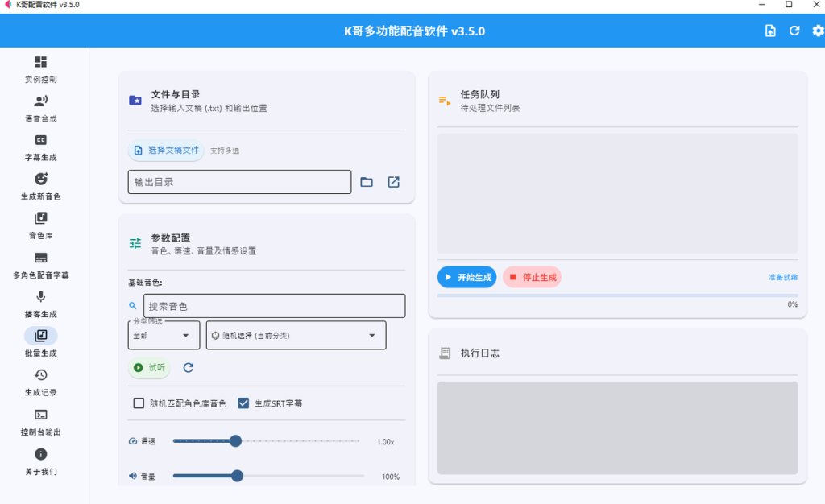Open the 播客生成 microphone page
This screenshot has height=504, width=825.
[40, 304]
